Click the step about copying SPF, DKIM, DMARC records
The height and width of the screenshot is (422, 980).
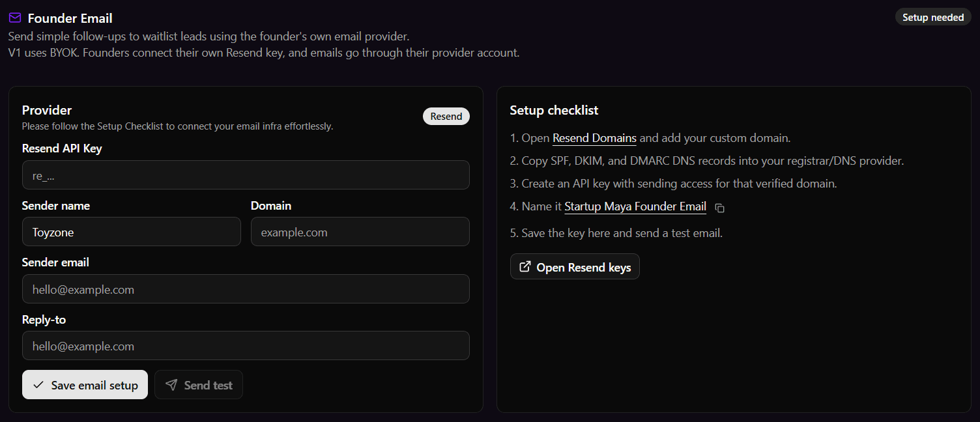coord(707,161)
